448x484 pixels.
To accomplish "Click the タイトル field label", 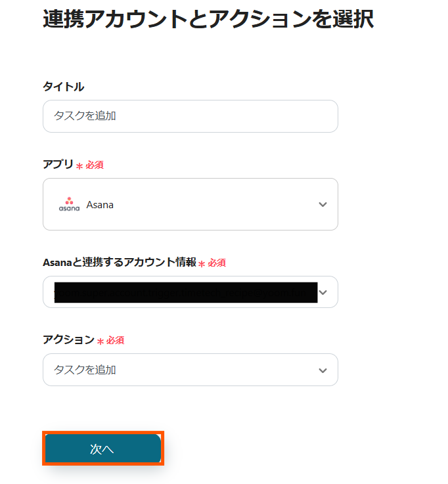I will point(63,87).
